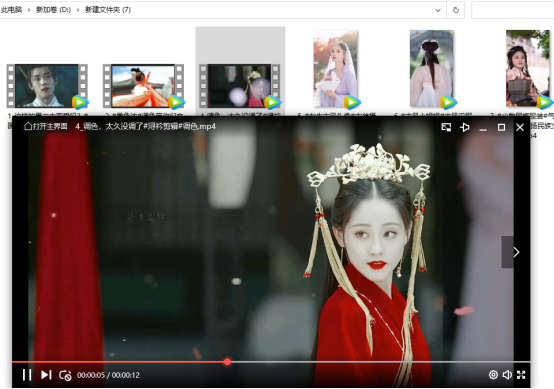Click the 00:00:05 / 00:00:12 time display
The width and height of the screenshot is (554, 389).
point(108,375)
